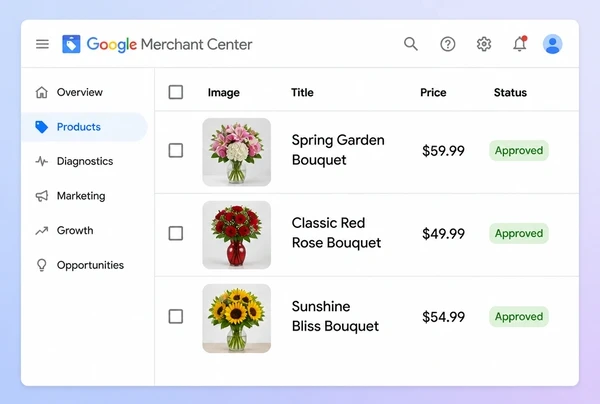
Task: Open search with the magnifier icon
Action: (411, 44)
